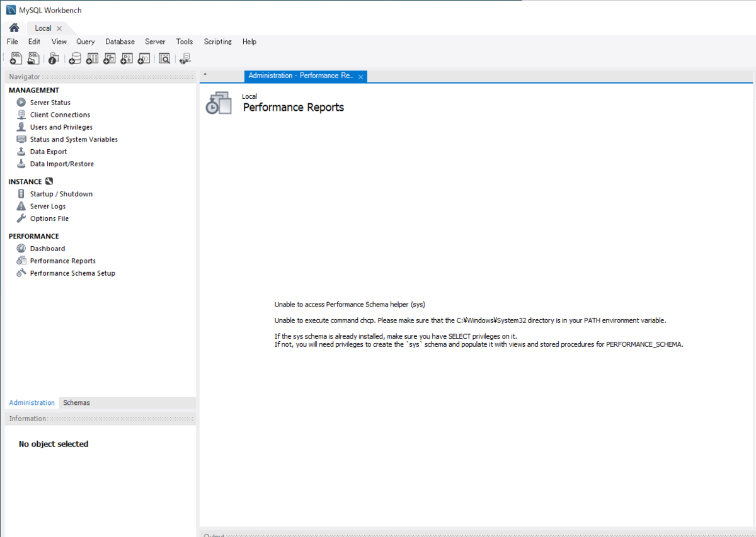Create a new stored procedure icon

(127, 59)
